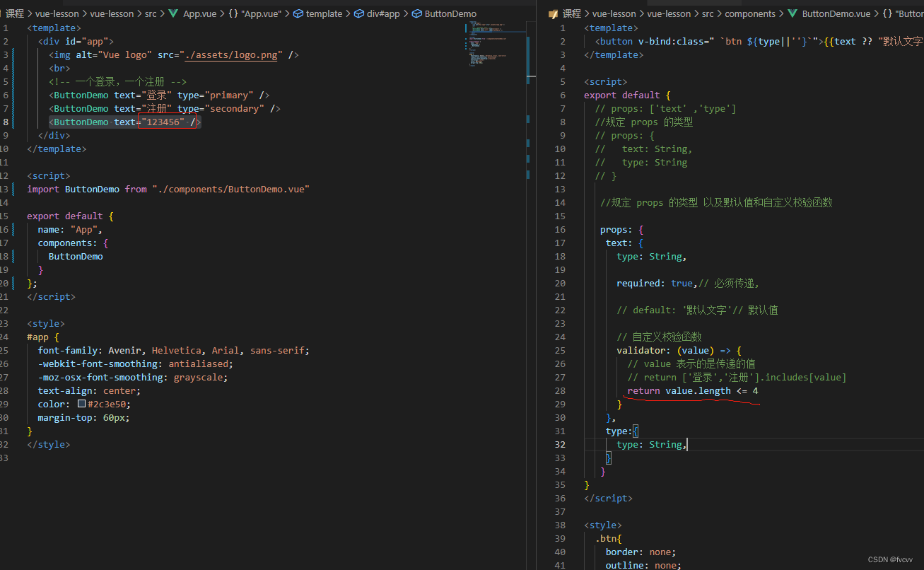924x570 pixels.
Task: Click the "./components/ButtonDemo.vue" import path
Action: click(231, 189)
